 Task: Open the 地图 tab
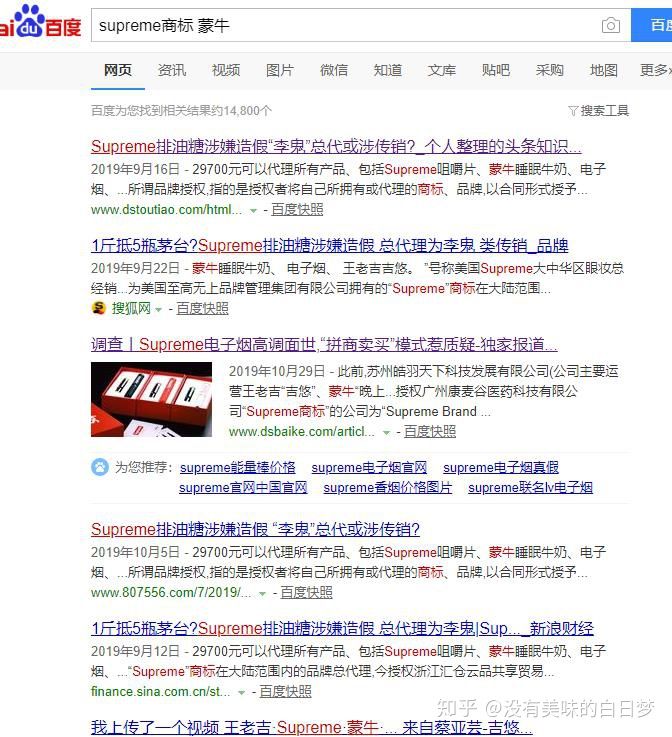(x=604, y=71)
